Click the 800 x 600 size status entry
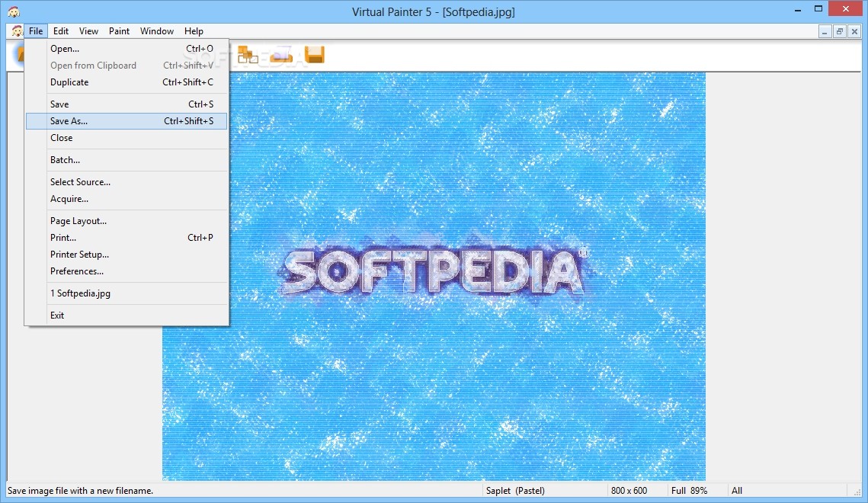The width and height of the screenshot is (868, 503). coord(629,491)
